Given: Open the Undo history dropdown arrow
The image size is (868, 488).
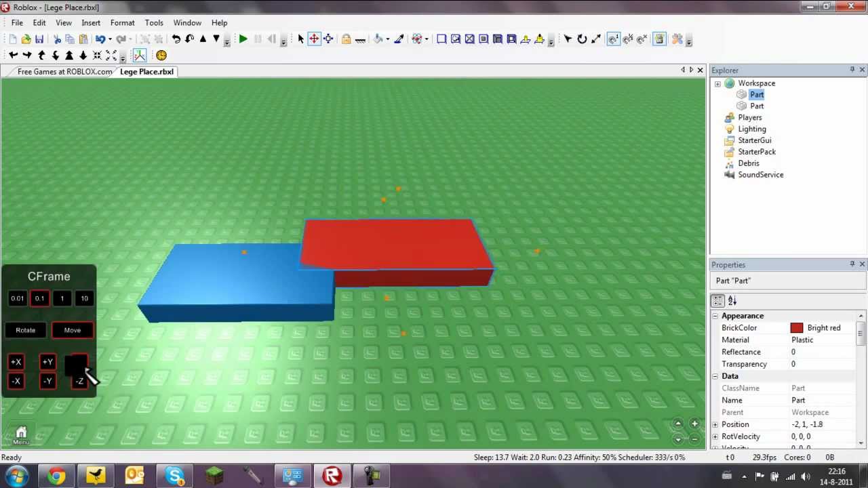Looking at the screenshot, I should 110,40.
